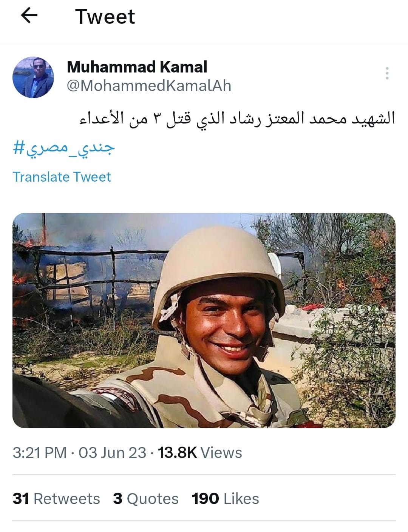Screen dimensions: 408x532
Task: Tap the Tweet header title
Action: coord(105,16)
